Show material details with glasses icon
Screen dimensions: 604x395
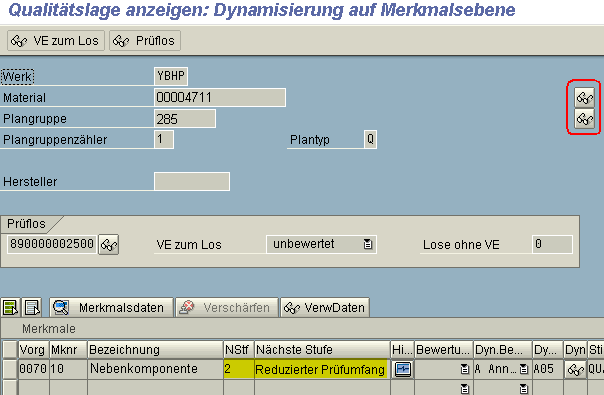pos(584,97)
